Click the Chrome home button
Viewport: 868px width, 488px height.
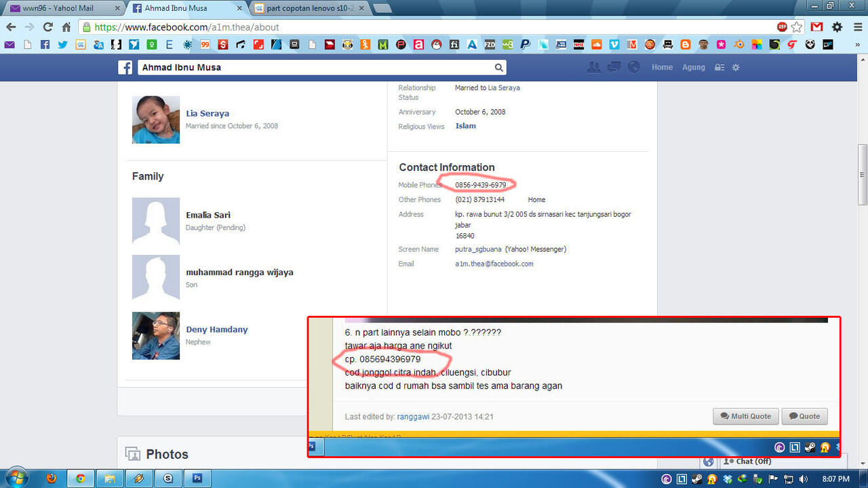(66, 27)
